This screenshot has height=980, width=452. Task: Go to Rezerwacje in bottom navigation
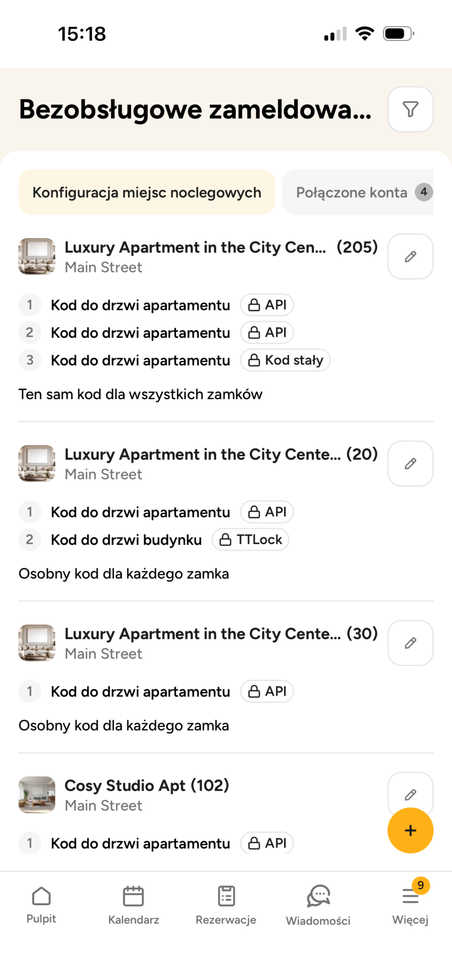tap(226, 905)
